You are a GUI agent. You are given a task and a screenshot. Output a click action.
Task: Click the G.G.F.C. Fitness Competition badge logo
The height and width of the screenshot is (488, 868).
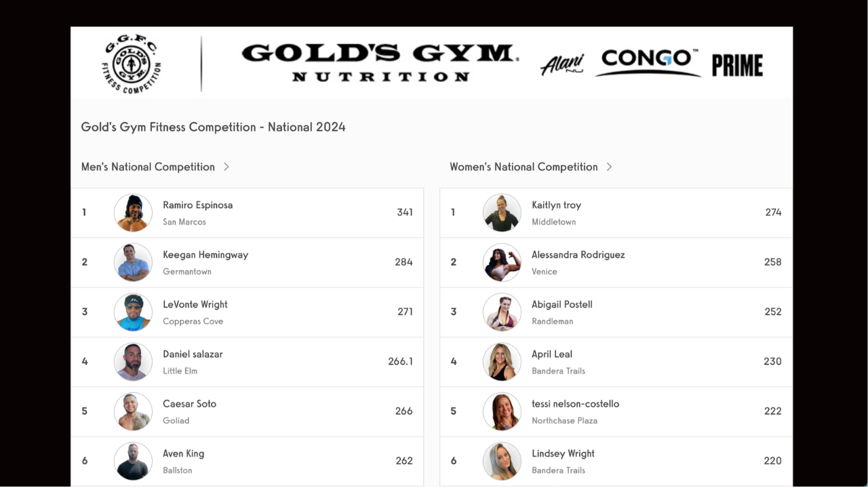131,62
